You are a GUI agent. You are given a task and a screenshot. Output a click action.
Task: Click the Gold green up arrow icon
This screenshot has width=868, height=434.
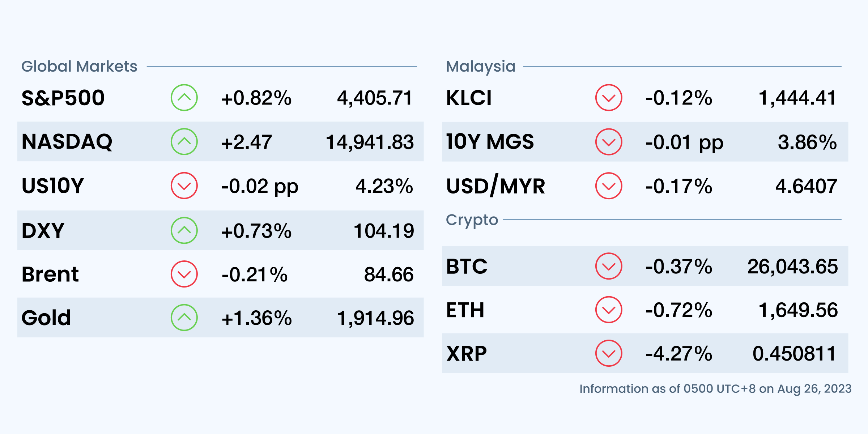(x=184, y=318)
